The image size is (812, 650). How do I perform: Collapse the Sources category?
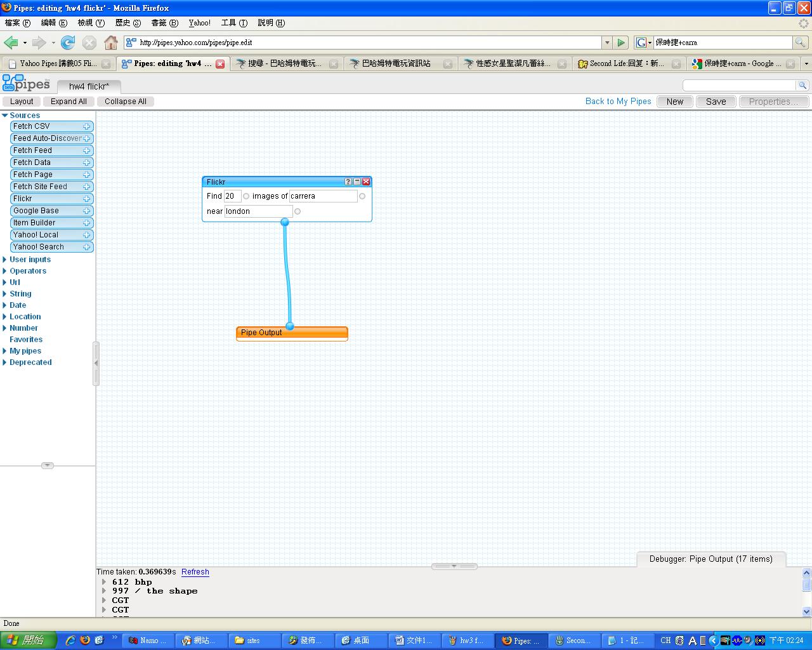pyautogui.click(x=5, y=116)
